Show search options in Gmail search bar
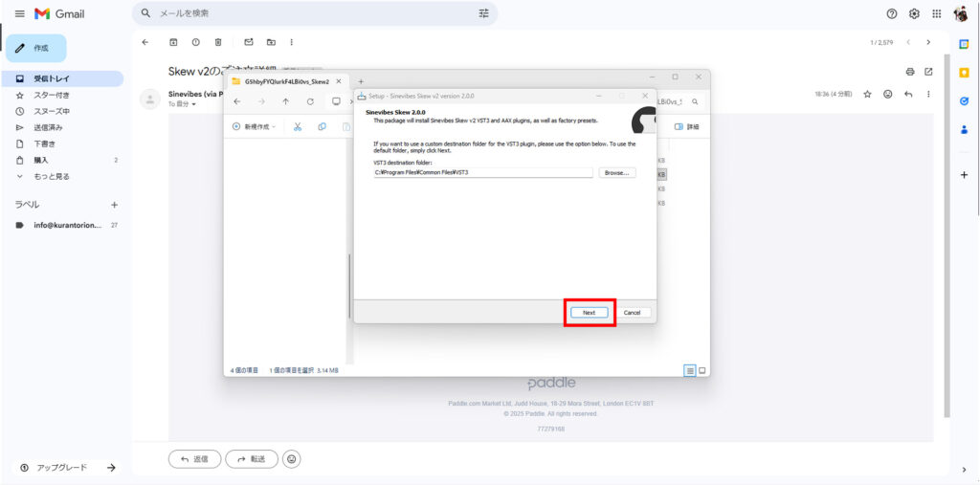Image resolution: width=980 pixels, height=485 pixels. coord(483,13)
